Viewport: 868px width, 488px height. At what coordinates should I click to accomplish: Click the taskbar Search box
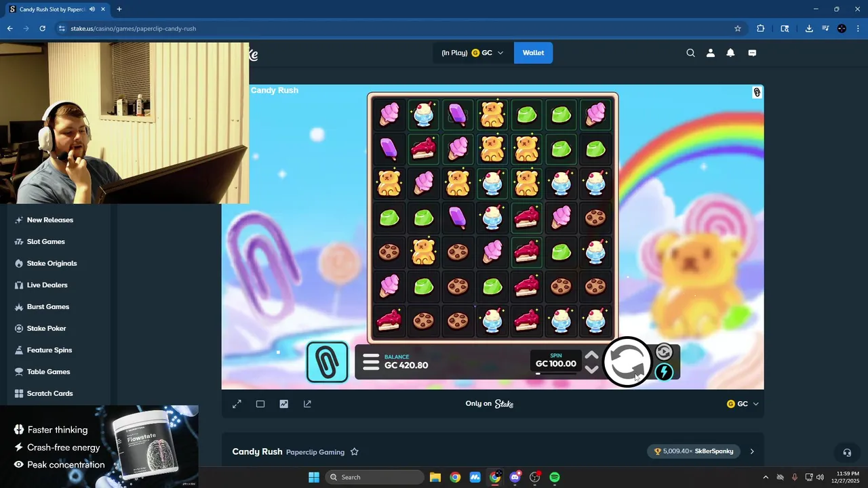(x=373, y=477)
